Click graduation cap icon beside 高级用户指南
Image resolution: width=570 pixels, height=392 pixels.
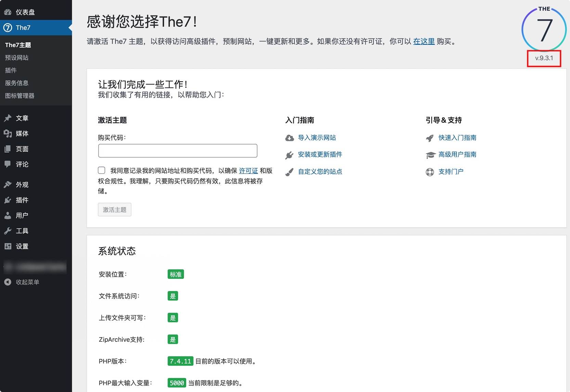tap(430, 155)
